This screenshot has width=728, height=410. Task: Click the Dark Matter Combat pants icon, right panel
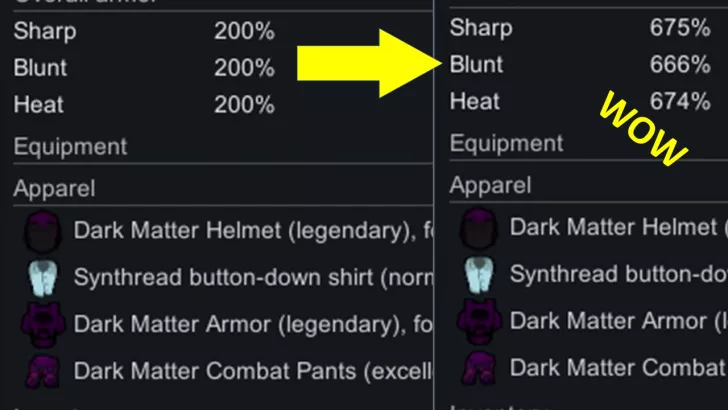479,368
